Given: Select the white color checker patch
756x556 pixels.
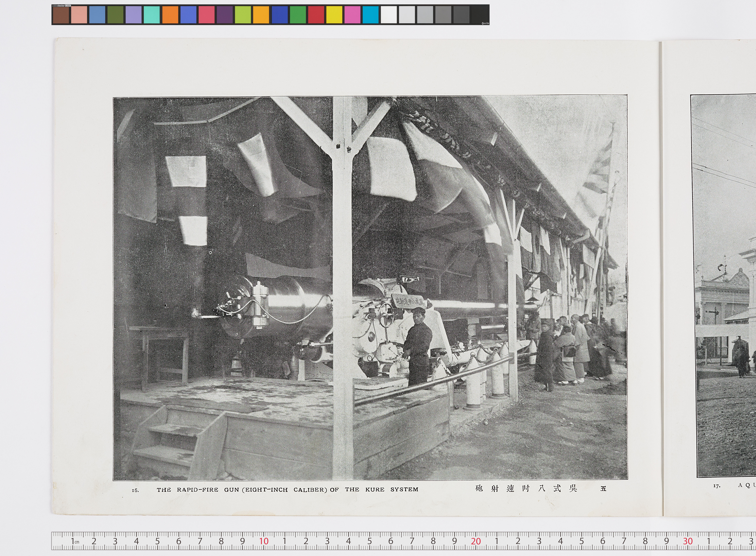Looking at the screenshot, I should pyautogui.click(x=389, y=15).
